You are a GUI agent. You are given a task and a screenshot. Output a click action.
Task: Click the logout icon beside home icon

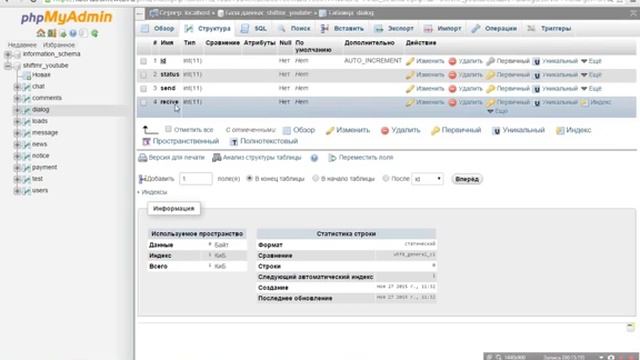tap(51, 33)
